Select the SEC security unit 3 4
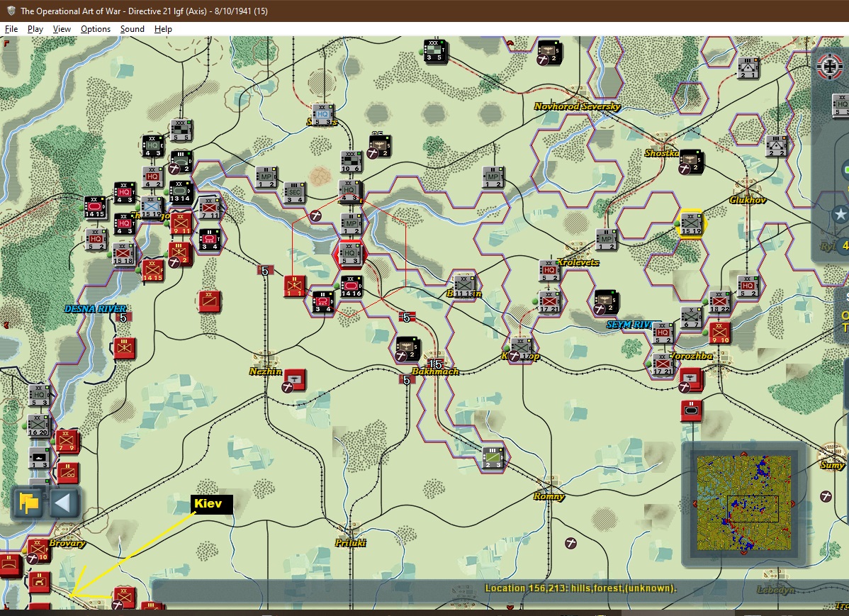This screenshot has height=616, width=849. (295, 193)
